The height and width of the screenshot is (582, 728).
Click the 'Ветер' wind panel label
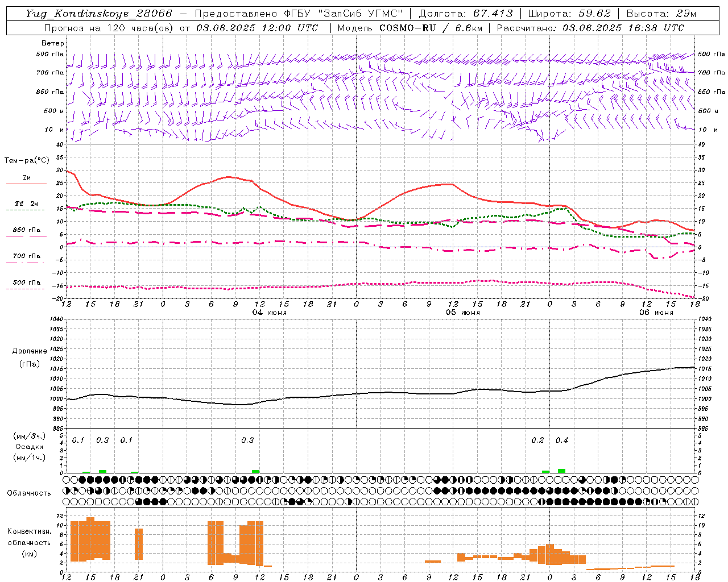pyautogui.click(x=53, y=43)
